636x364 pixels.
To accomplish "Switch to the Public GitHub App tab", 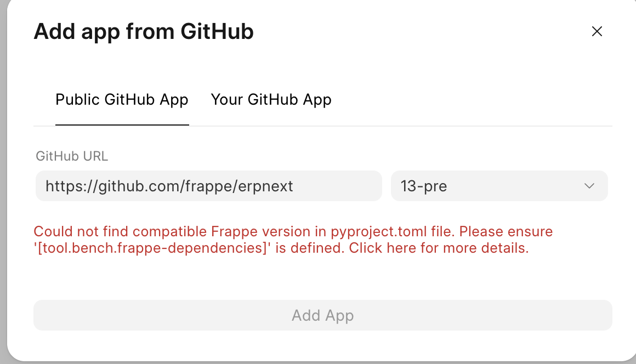I will point(122,100).
